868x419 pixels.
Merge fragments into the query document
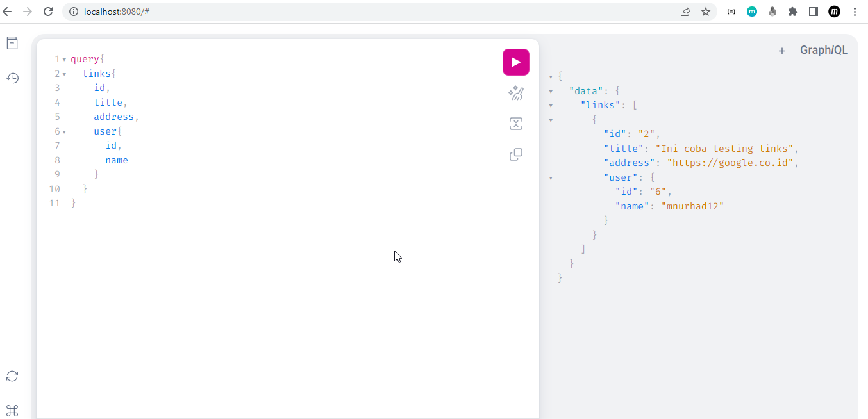pyautogui.click(x=516, y=123)
